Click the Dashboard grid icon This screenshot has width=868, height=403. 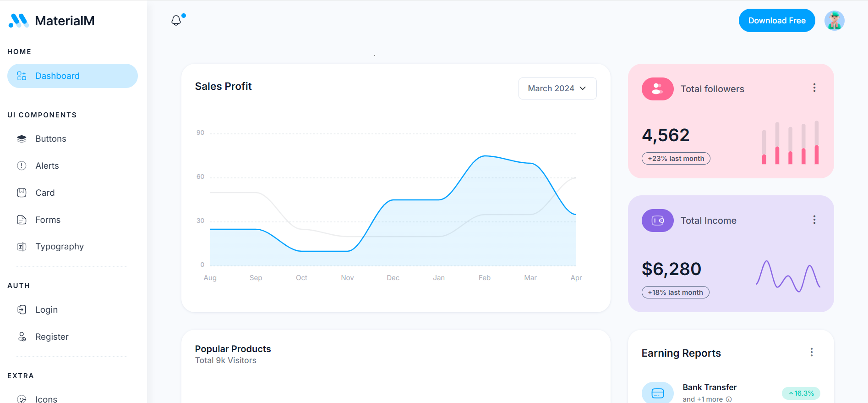click(x=22, y=76)
